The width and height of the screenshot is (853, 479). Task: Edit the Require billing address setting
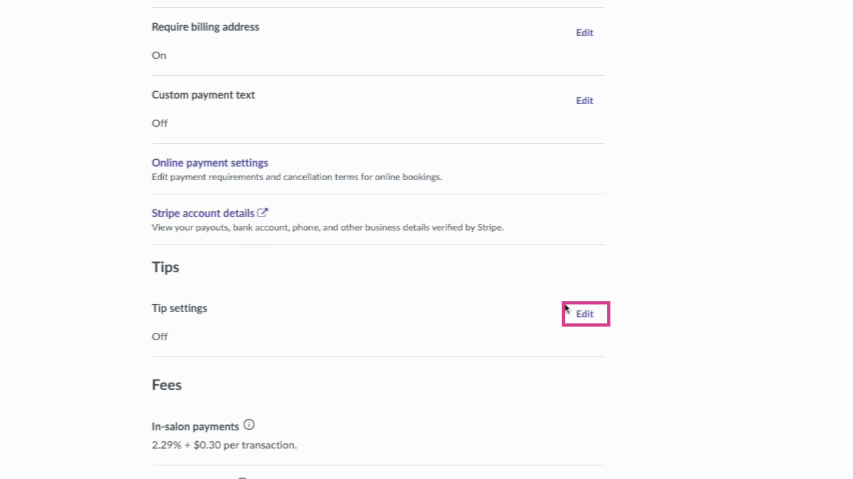click(x=584, y=33)
